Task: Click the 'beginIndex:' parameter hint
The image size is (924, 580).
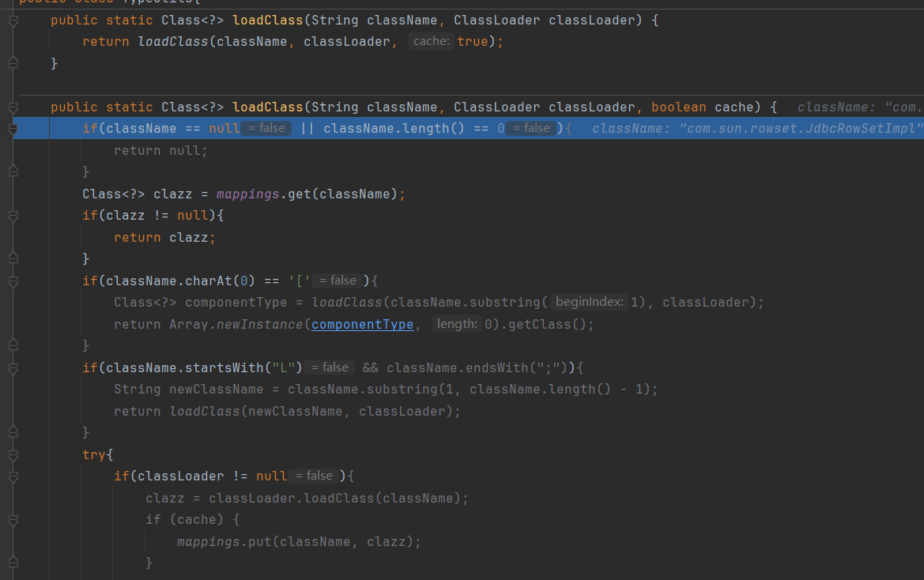Action: [x=590, y=302]
